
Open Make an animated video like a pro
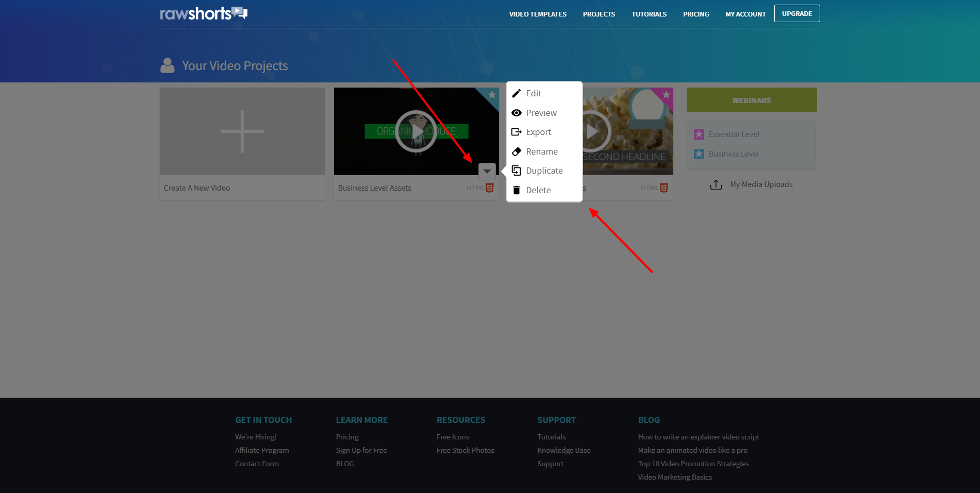pos(693,450)
